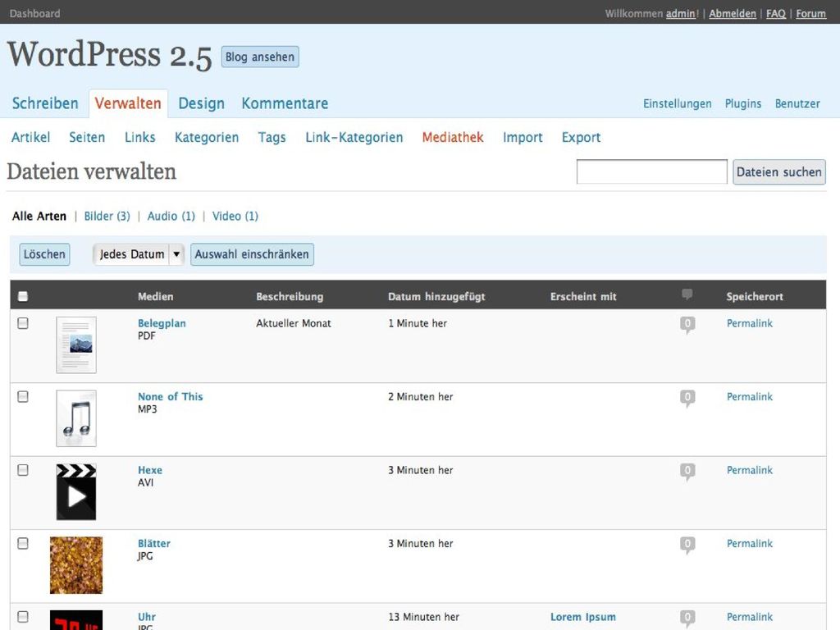
Task: Open the Uhr media title link
Action: [x=147, y=617]
